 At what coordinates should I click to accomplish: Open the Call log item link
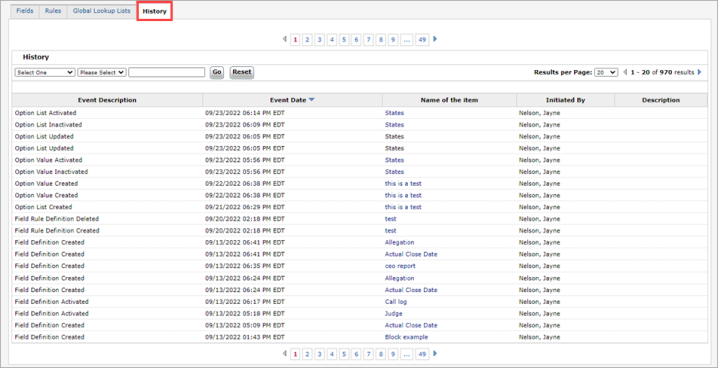point(396,302)
